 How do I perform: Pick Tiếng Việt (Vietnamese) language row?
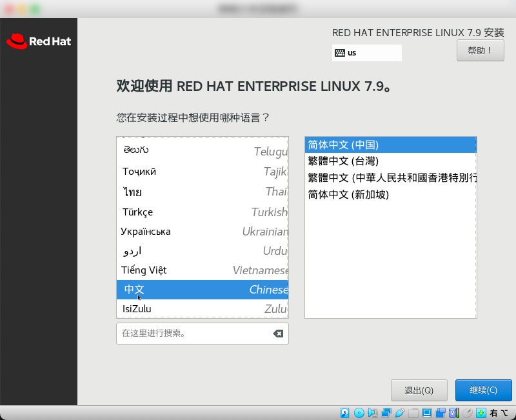[x=203, y=270]
